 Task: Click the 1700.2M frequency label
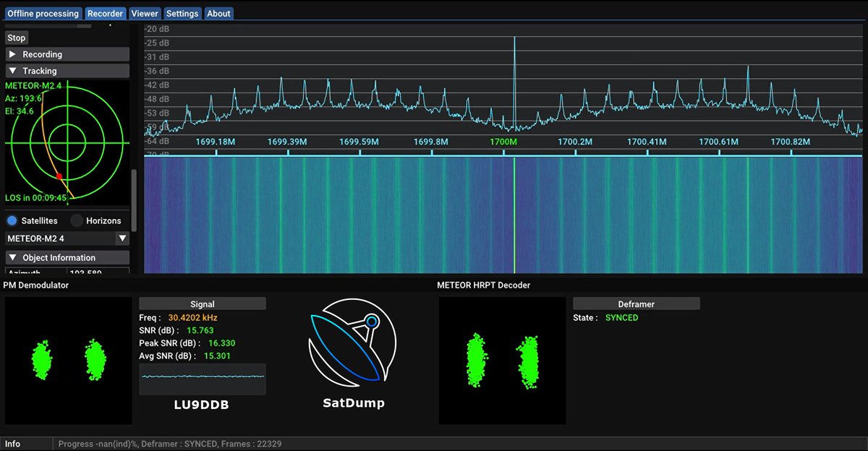[575, 142]
